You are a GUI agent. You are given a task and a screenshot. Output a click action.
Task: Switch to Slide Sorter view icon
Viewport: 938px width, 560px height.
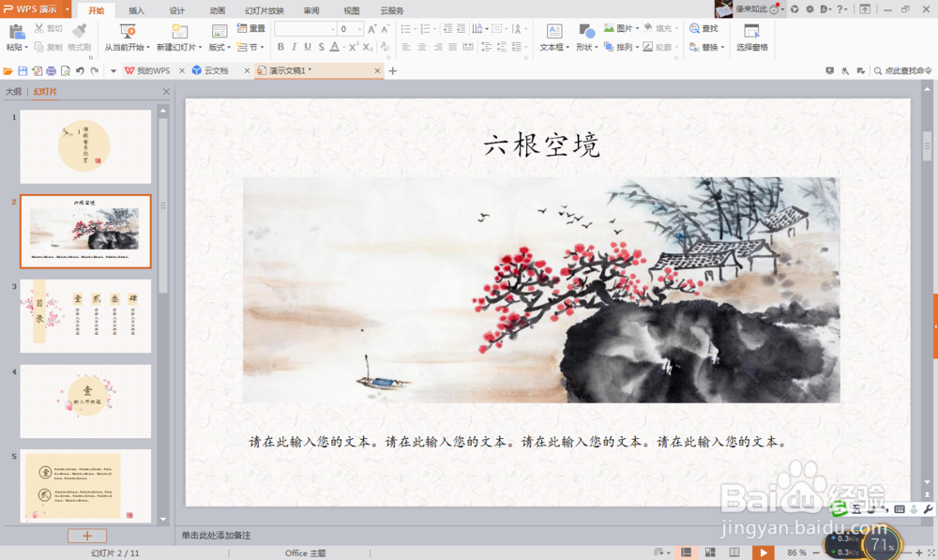[x=710, y=552]
